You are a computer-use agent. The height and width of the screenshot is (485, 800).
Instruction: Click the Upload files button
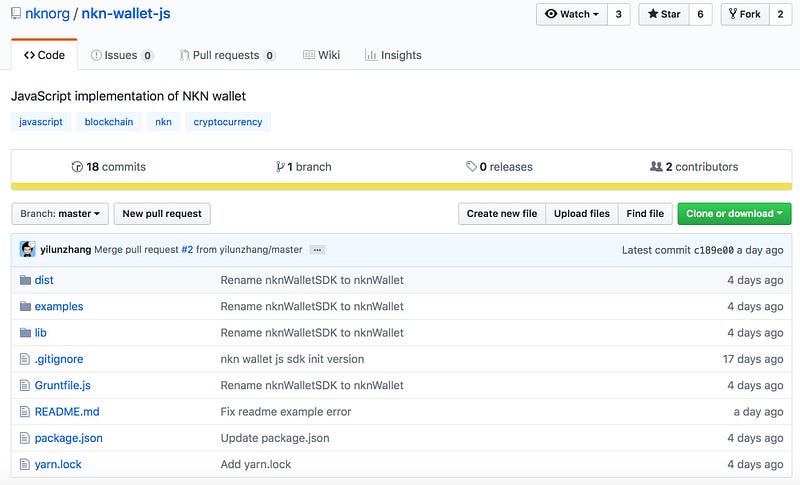click(x=581, y=213)
